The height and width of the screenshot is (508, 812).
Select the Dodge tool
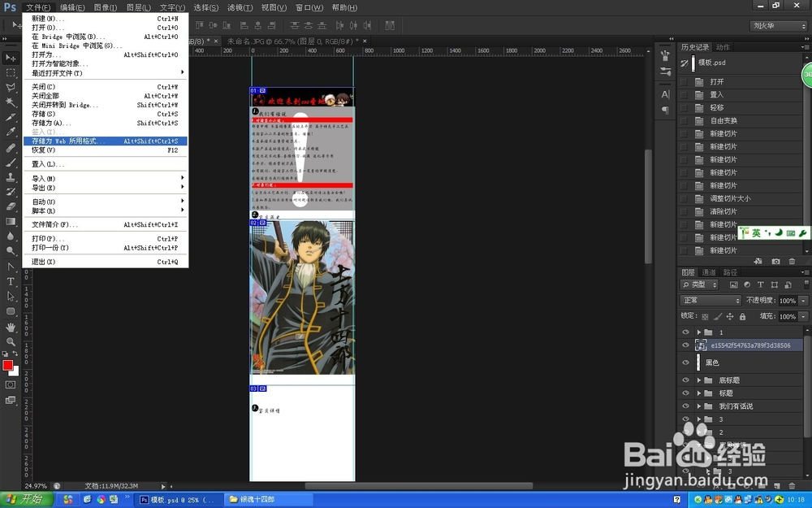pyautogui.click(x=11, y=251)
